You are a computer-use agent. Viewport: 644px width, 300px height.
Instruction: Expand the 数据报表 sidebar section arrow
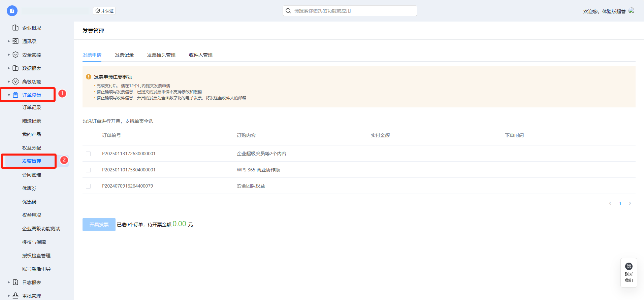(9, 68)
